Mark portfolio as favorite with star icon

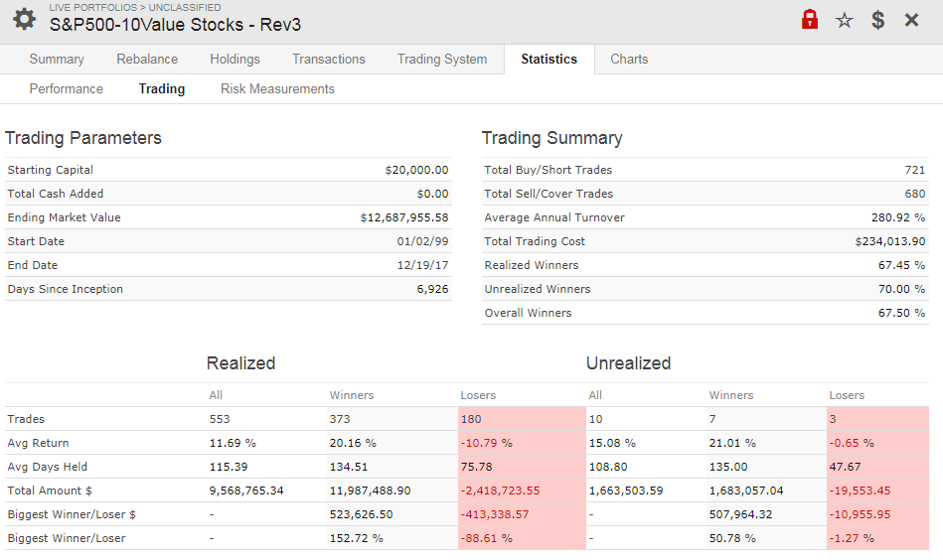pos(845,21)
